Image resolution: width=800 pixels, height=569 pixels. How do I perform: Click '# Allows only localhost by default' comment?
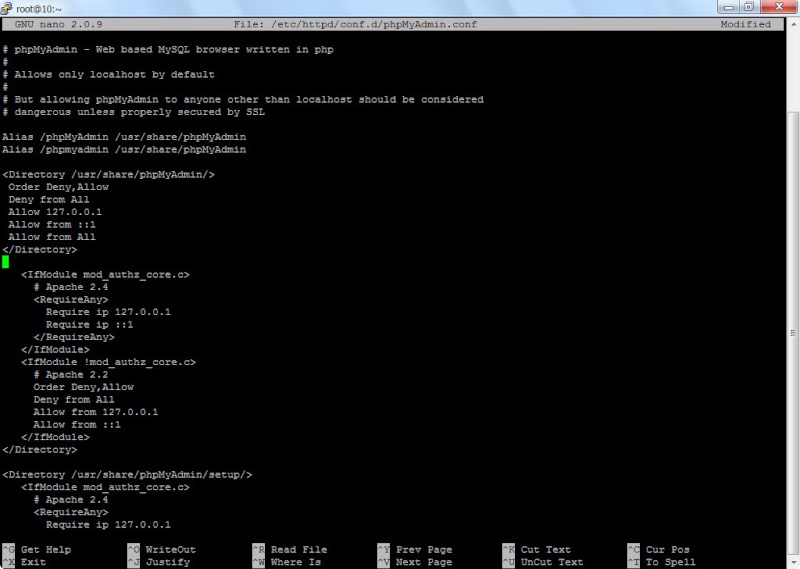(108, 75)
